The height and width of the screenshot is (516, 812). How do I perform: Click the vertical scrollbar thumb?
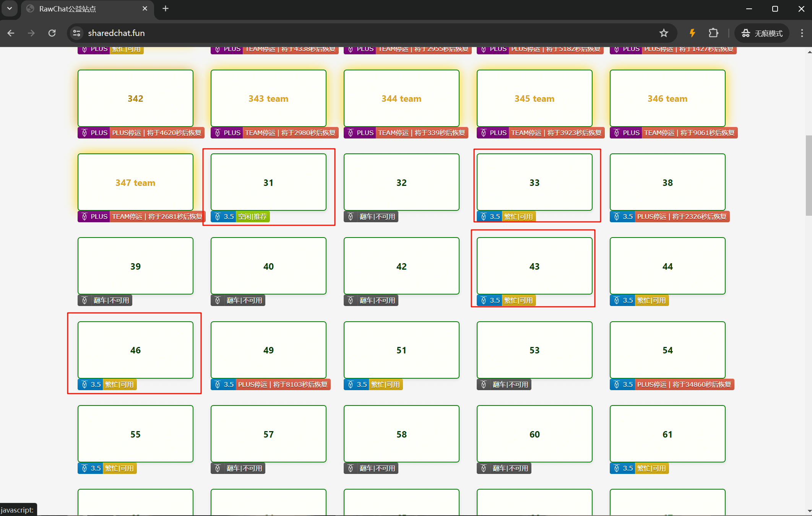809,176
